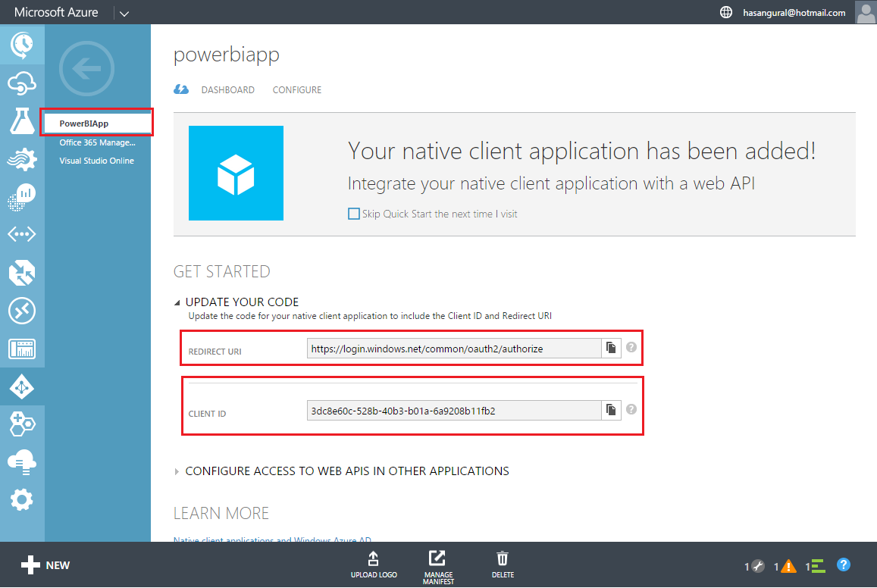This screenshot has width=877, height=588.
Task: Switch to the Configure tab
Action: pos(297,90)
